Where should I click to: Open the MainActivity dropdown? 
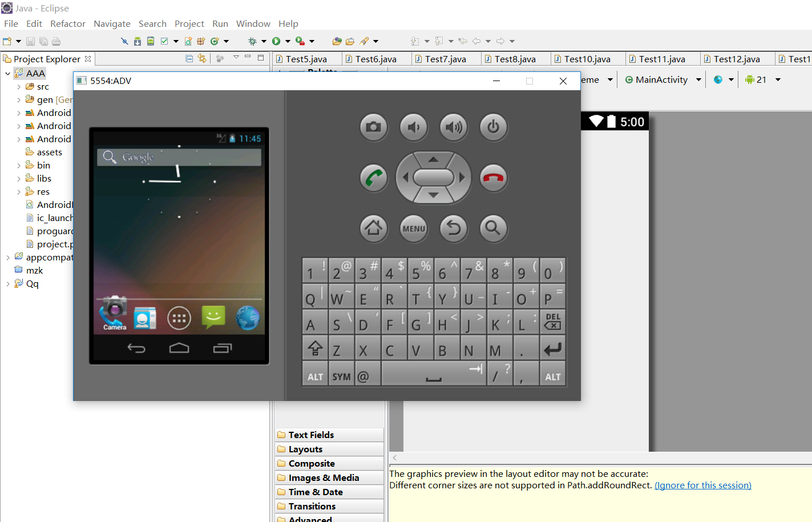point(663,80)
